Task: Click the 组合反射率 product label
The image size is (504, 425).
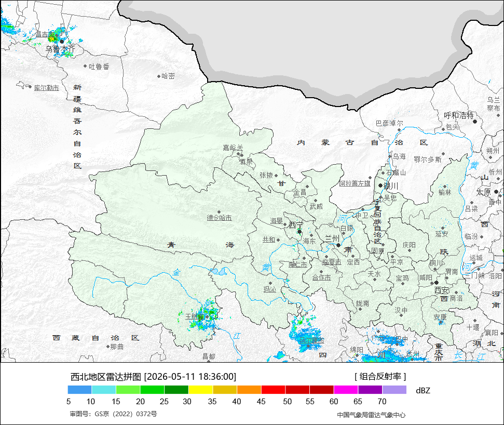Action: tap(380, 376)
